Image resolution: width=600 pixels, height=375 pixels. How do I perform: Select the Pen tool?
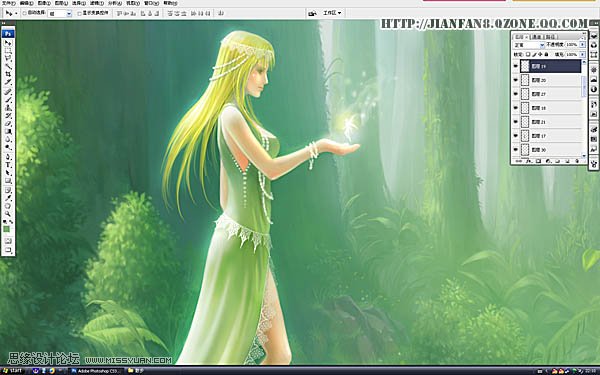tap(8, 157)
